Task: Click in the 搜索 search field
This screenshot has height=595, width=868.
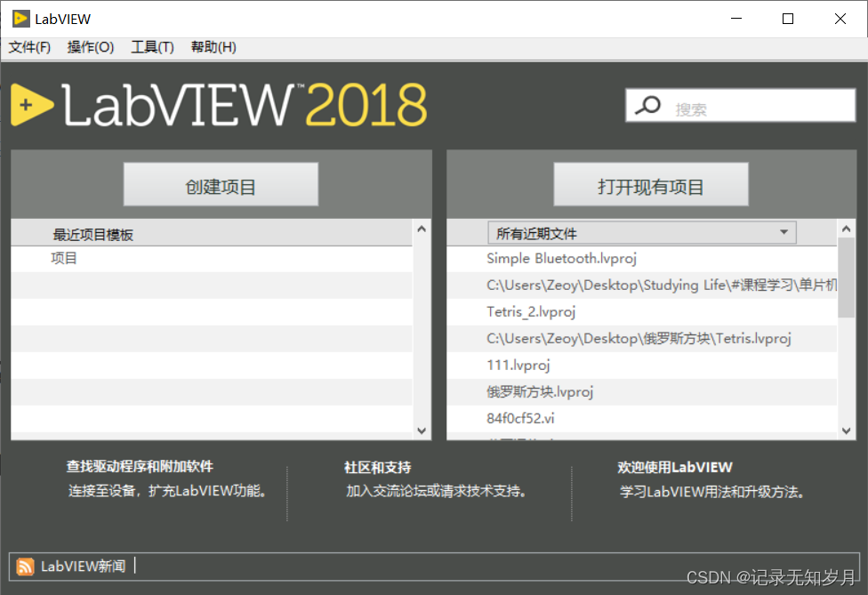Action: 741,105
